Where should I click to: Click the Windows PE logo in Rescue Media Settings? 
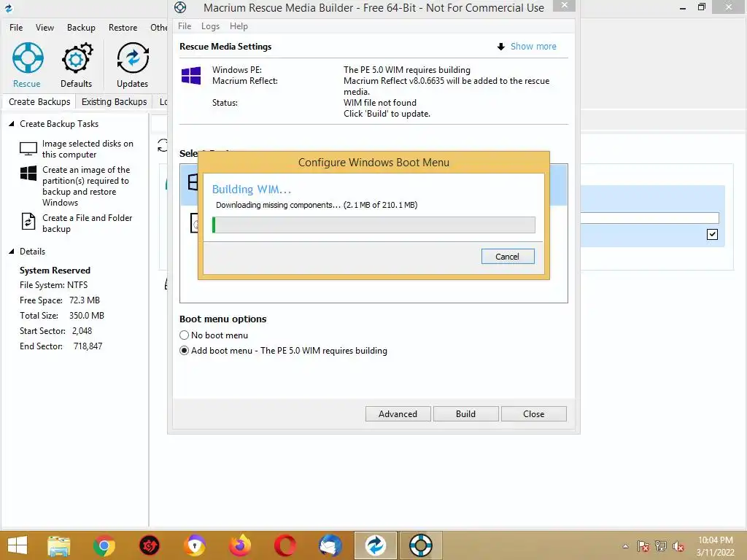pyautogui.click(x=191, y=75)
